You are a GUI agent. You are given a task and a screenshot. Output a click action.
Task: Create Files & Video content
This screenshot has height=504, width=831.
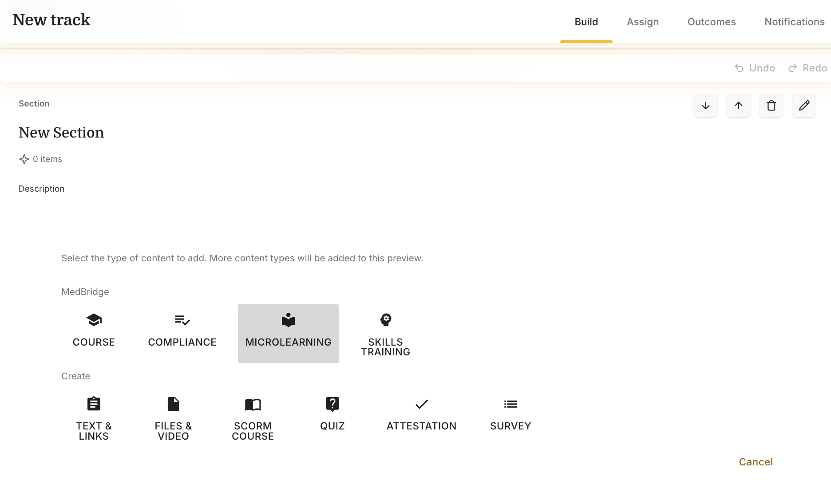tap(173, 418)
